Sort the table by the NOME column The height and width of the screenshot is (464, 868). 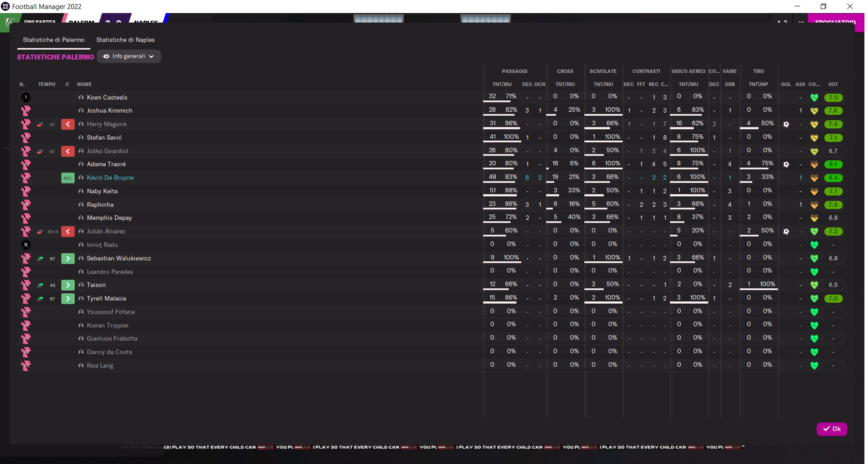(x=84, y=84)
